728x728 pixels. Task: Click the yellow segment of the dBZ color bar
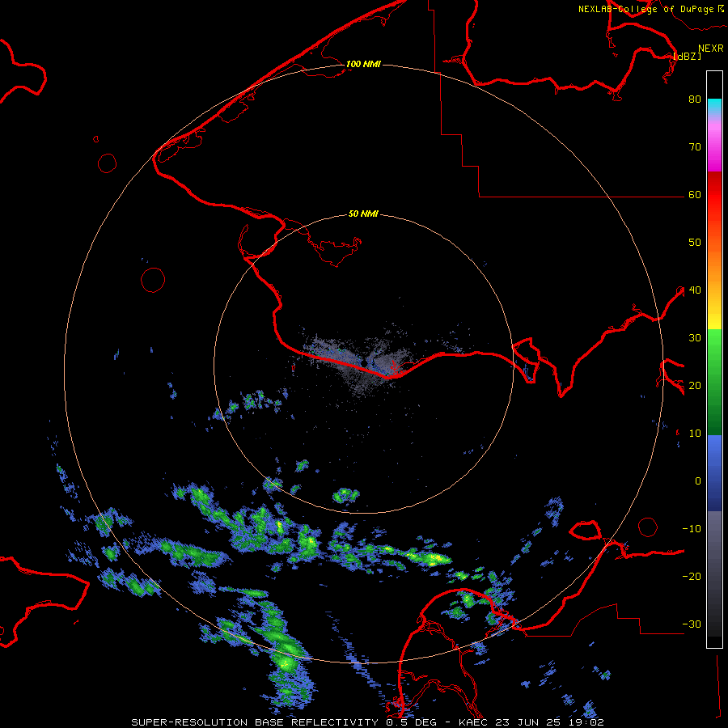[x=714, y=319]
